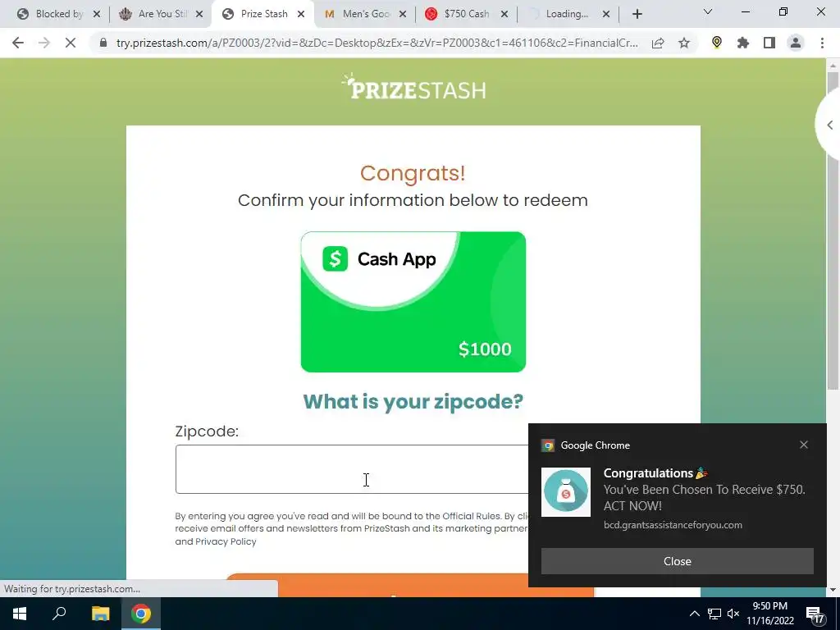840x630 pixels.
Task: Close the Men's Goo tab
Action: coord(403,15)
